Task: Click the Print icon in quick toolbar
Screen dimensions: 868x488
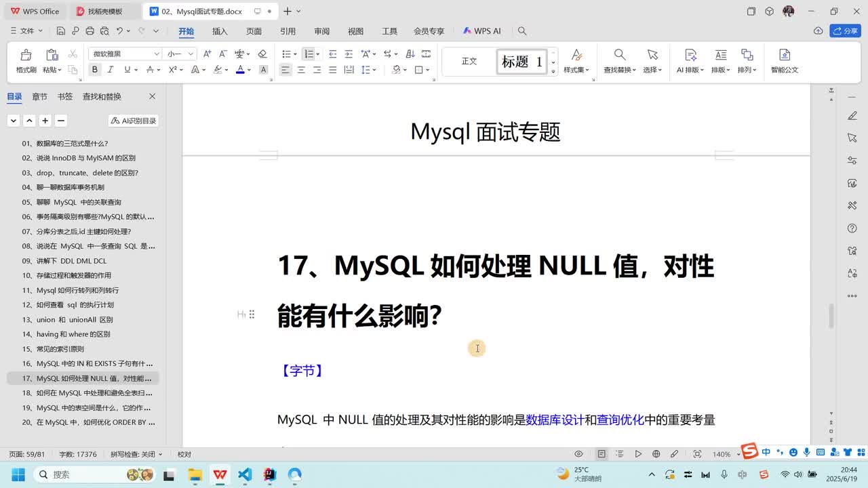Action: [x=90, y=31]
